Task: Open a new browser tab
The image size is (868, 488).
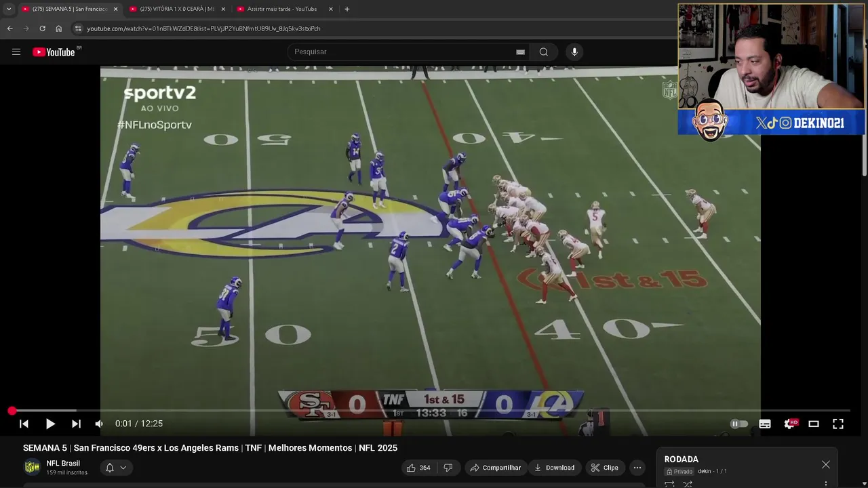Action: [x=347, y=9]
